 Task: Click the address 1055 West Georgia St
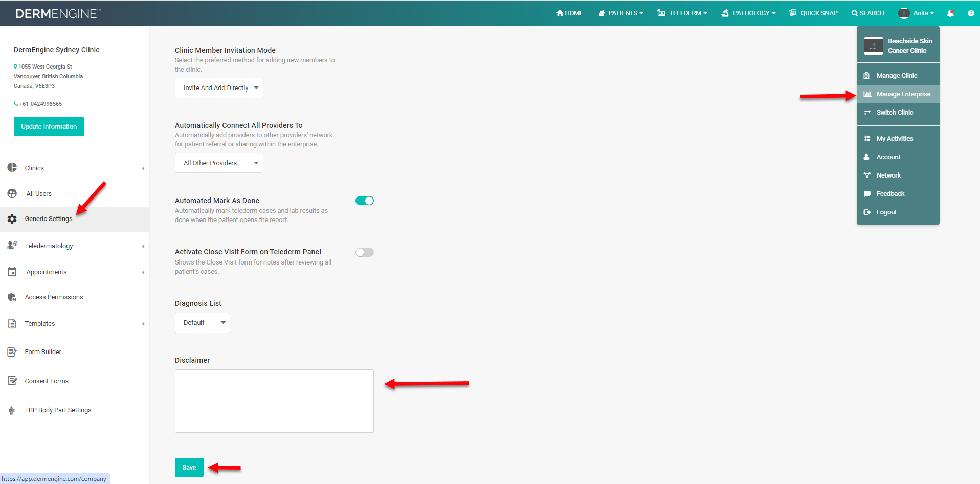coord(45,67)
